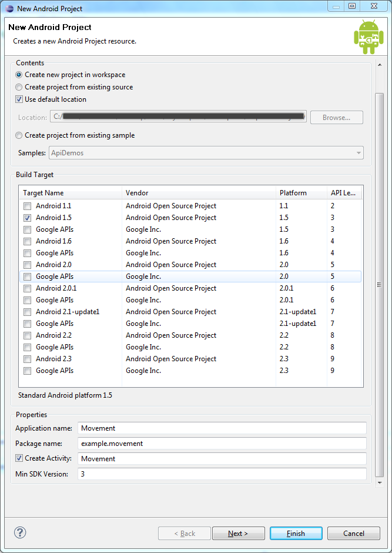Click the Android 2.3 vendor cell

click(x=171, y=359)
